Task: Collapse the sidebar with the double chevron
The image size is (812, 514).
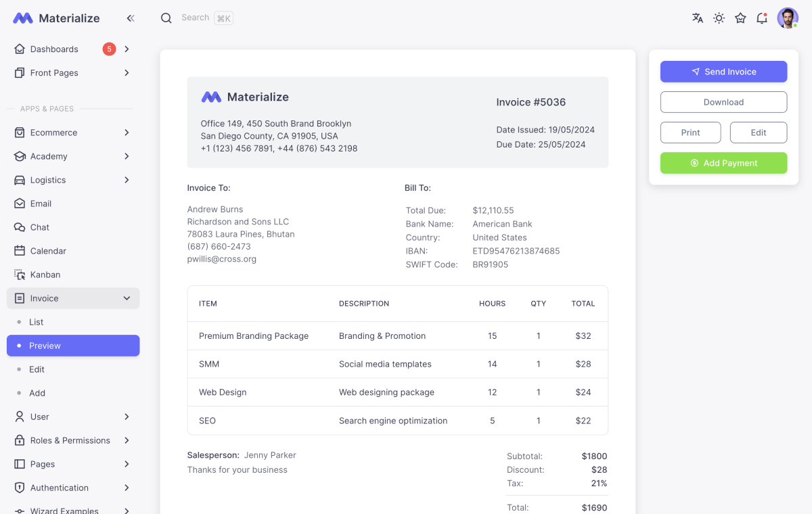Action: point(131,18)
